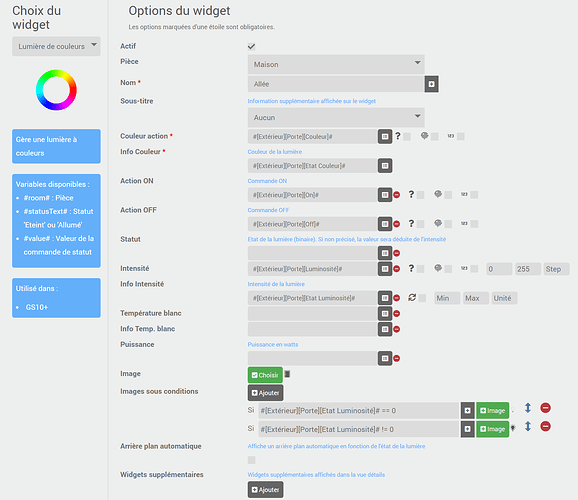The height and width of the screenshot is (500, 578).
Task: Open the Lumière de couleurs widget dropdown
Action: click(56, 46)
